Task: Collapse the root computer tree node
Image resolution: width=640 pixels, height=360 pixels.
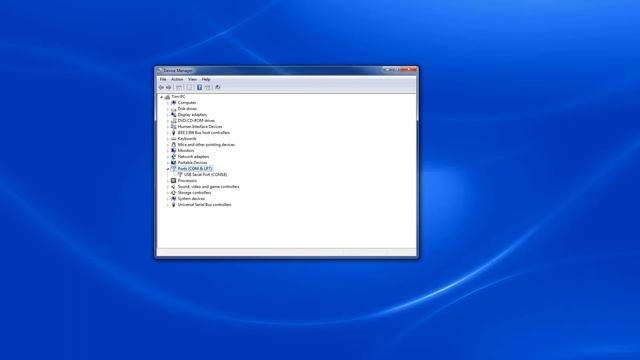Action: pos(162,97)
